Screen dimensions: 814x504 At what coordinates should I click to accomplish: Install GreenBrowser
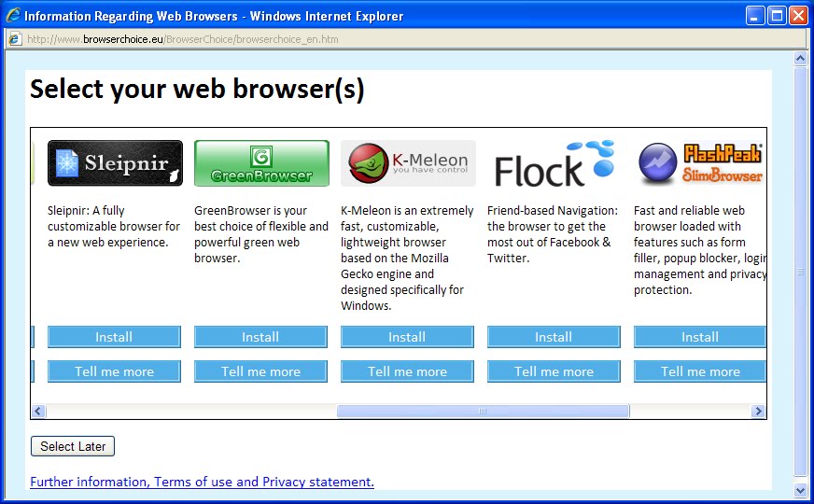pos(260,337)
